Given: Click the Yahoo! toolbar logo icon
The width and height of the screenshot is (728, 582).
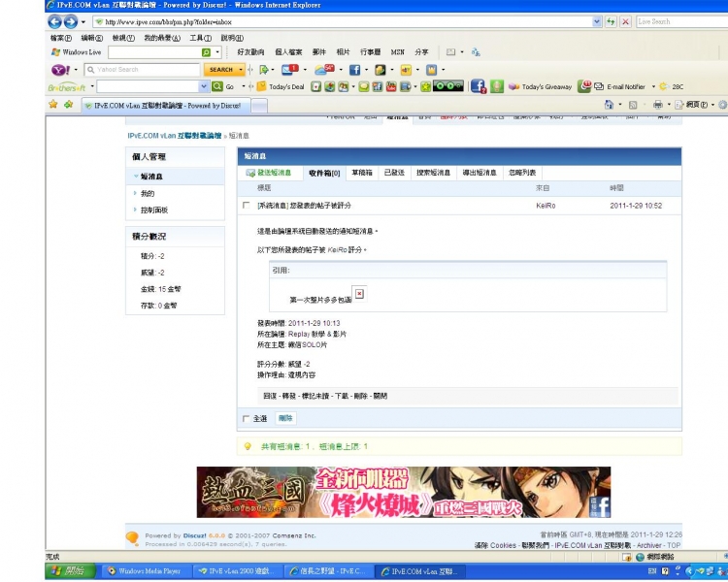Looking at the screenshot, I should click(x=62, y=70).
